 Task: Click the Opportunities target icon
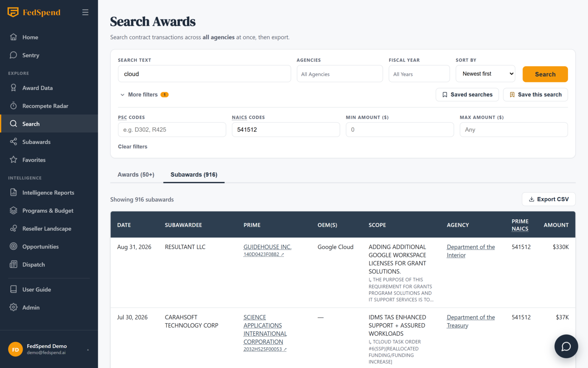13,246
